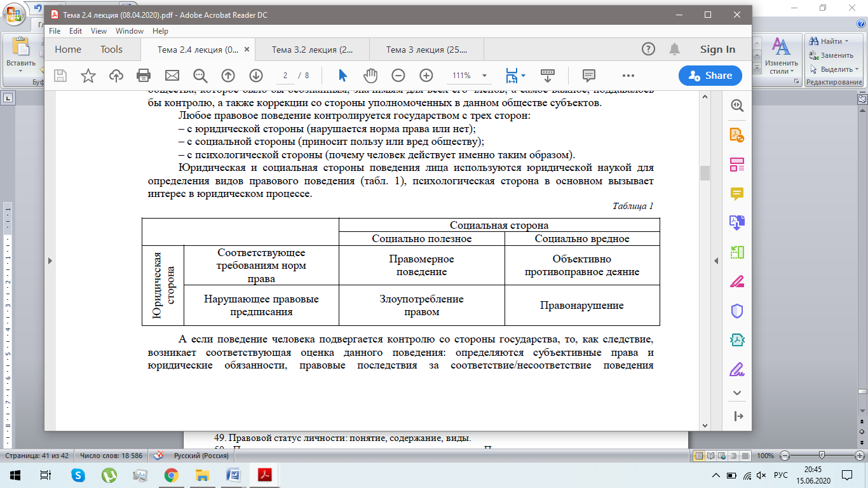868x488 pixels.
Task: Open more tools ellipsis in Acrobat toolbar
Action: tap(628, 76)
